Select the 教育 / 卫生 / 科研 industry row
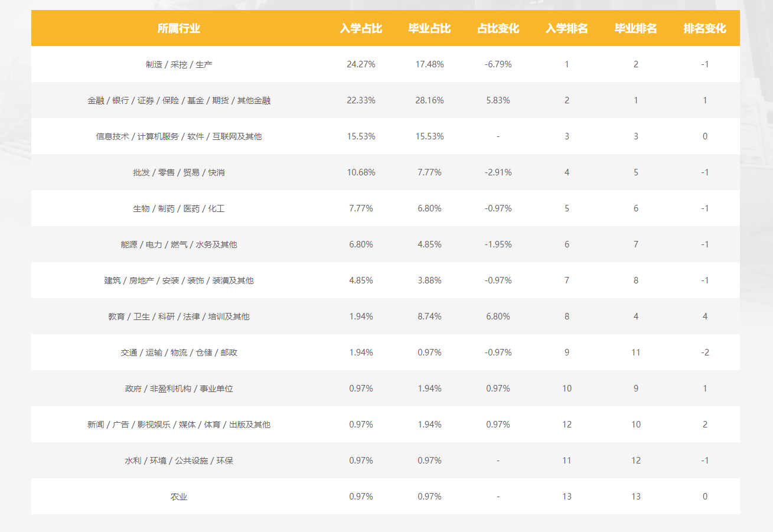The image size is (773, 532). coord(179,316)
